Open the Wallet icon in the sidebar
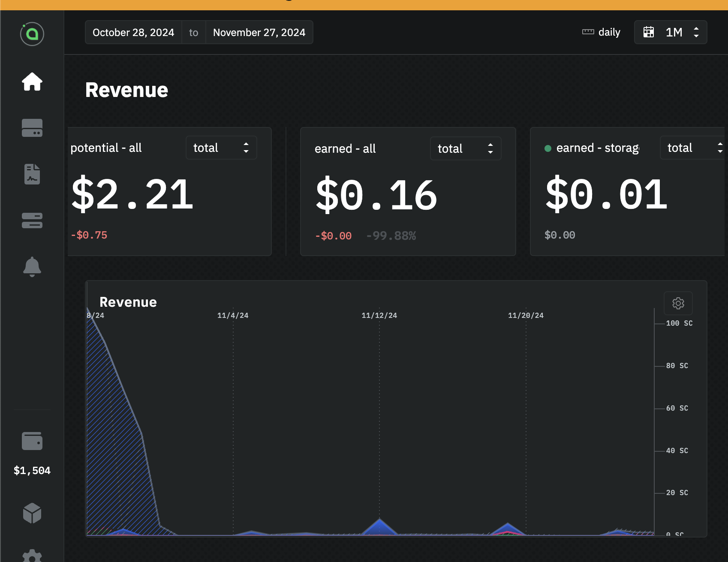Viewport: 728px width, 562px height. tap(32, 441)
